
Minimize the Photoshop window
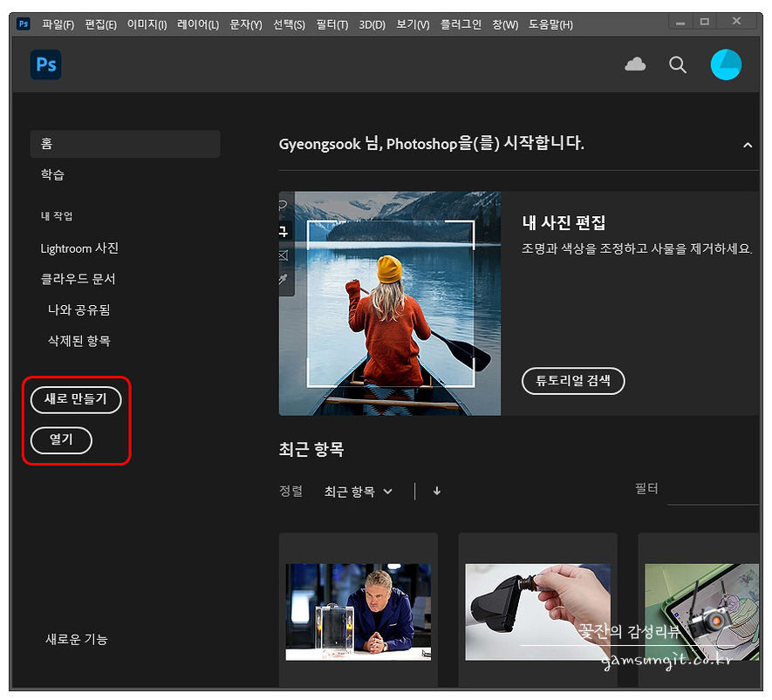point(680,22)
